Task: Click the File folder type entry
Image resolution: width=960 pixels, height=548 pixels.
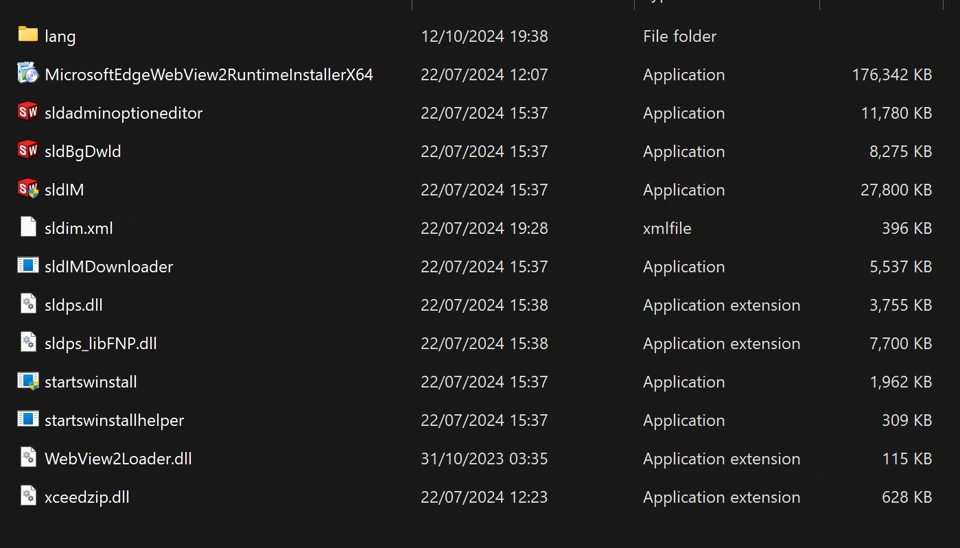Action: (x=679, y=36)
